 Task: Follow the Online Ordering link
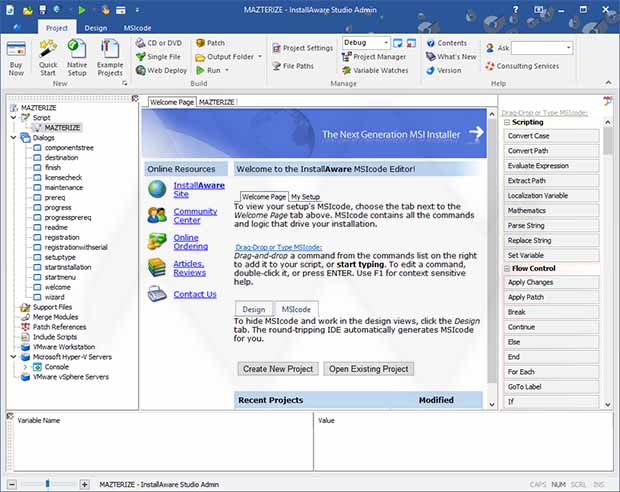(191, 242)
